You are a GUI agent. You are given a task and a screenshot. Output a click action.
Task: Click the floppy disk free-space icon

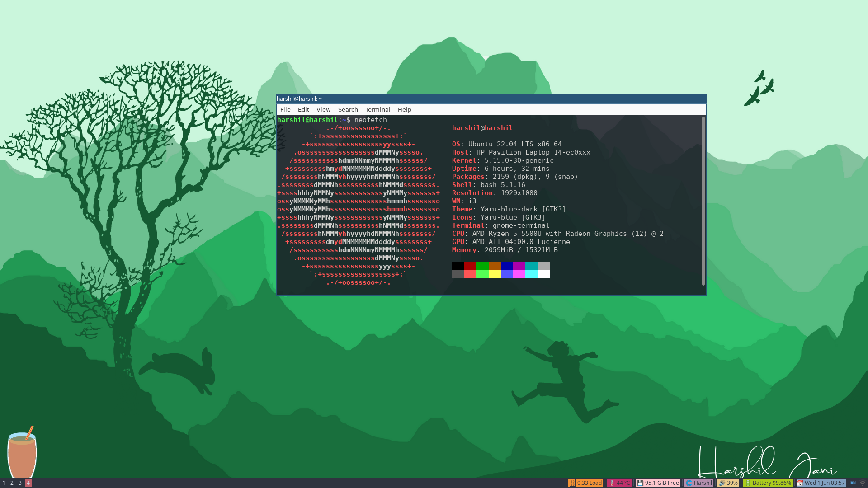[x=641, y=483]
